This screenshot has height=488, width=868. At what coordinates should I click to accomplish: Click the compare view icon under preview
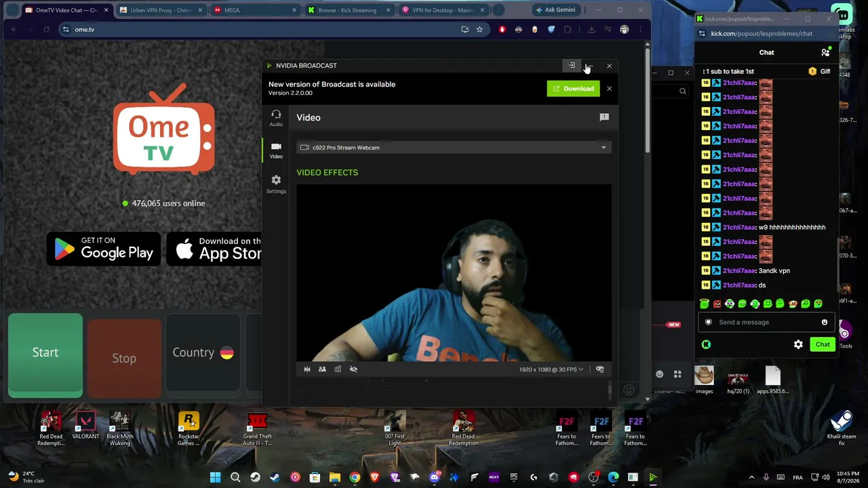pyautogui.click(x=322, y=369)
